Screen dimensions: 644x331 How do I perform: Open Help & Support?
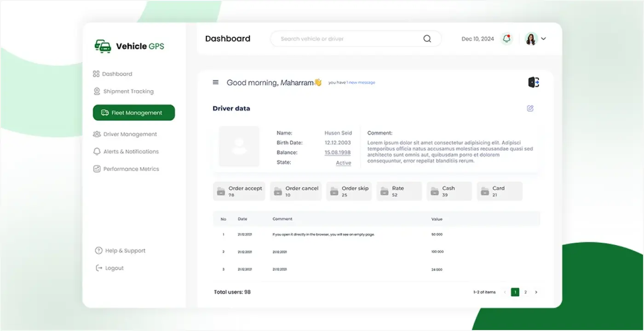(x=125, y=251)
